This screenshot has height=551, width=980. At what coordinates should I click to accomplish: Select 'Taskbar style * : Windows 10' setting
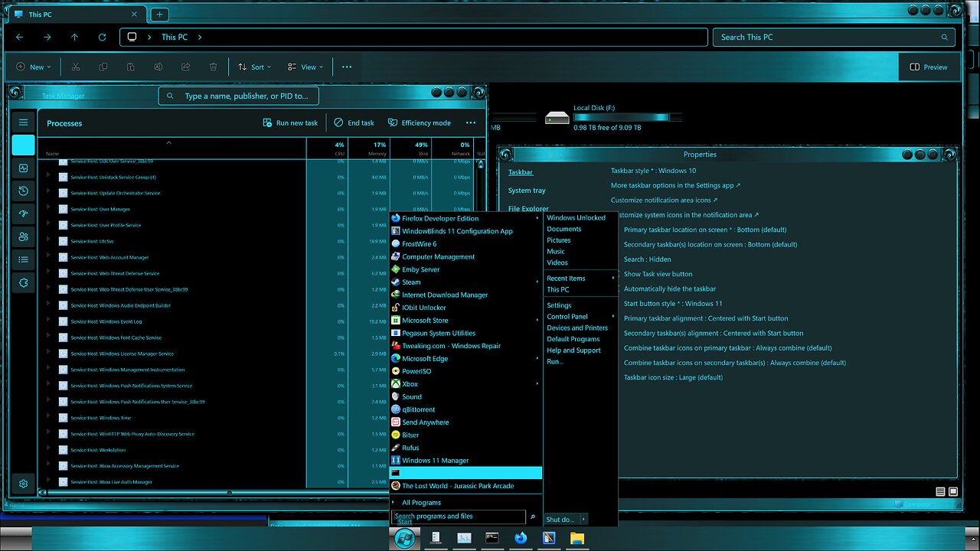pyautogui.click(x=654, y=171)
